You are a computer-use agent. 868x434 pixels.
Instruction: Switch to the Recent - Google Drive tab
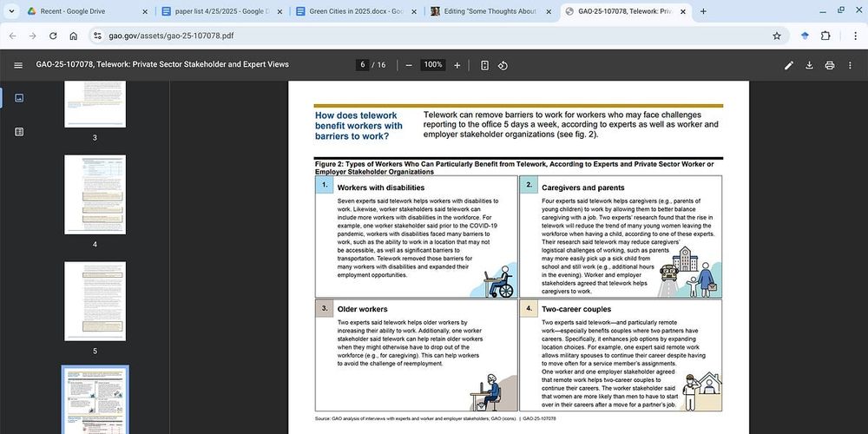(88, 11)
